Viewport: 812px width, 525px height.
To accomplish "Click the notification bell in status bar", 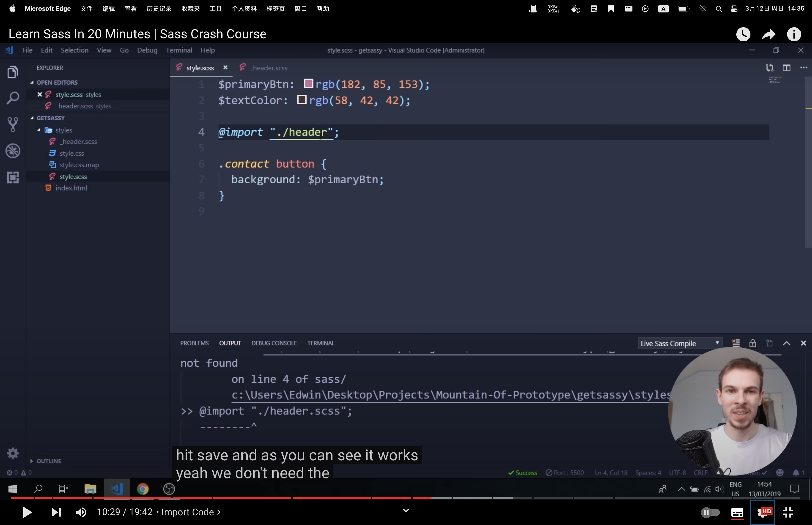I will coord(798,473).
